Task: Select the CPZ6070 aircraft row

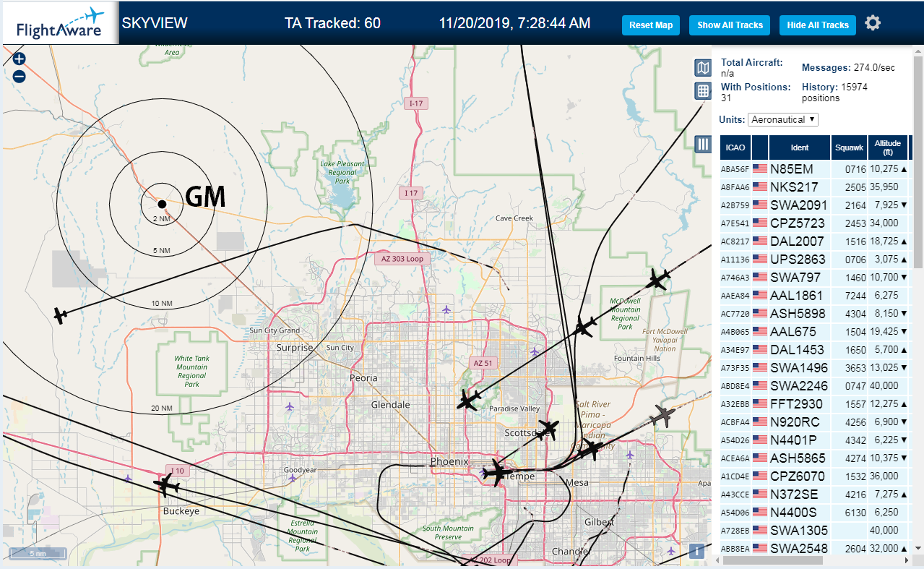Action: (x=814, y=476)
